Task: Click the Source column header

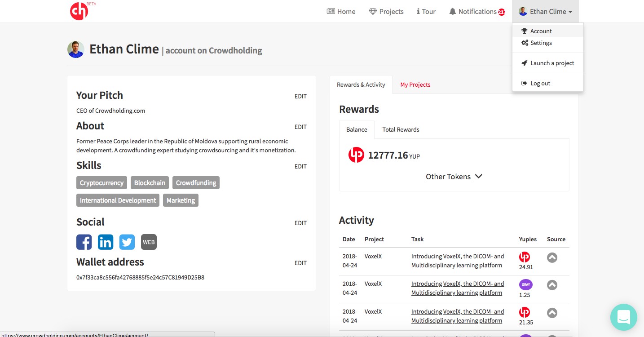Action: pos(556,239)
